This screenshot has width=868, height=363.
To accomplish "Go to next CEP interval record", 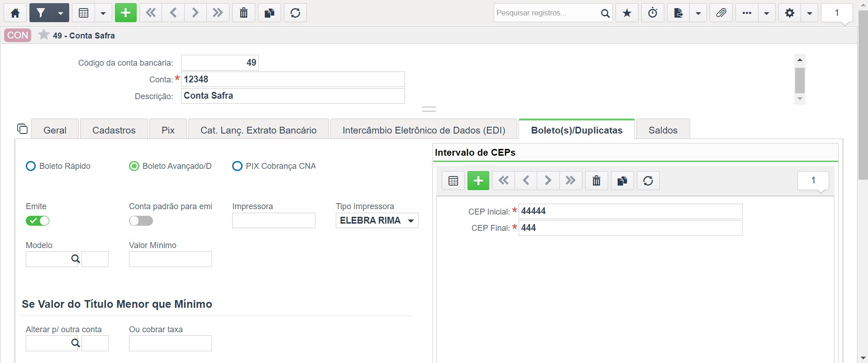I will pos(548,181).
